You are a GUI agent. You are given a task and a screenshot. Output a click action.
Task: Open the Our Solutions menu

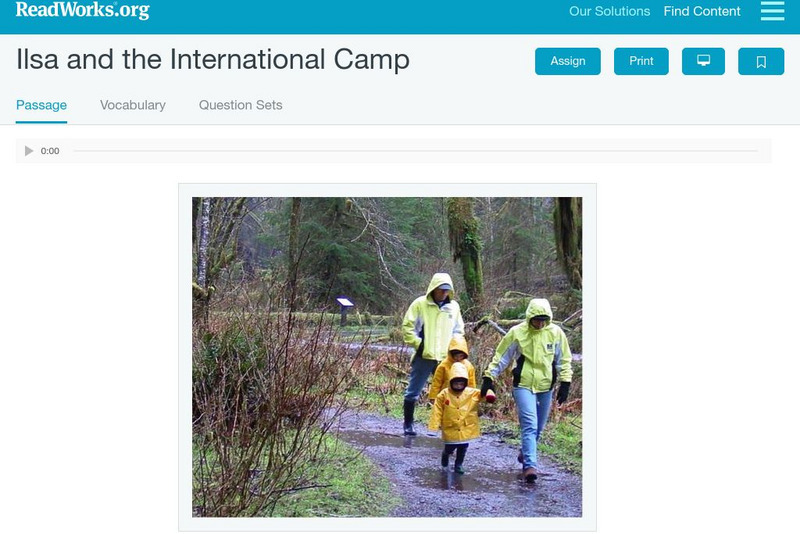coord(609,11)
